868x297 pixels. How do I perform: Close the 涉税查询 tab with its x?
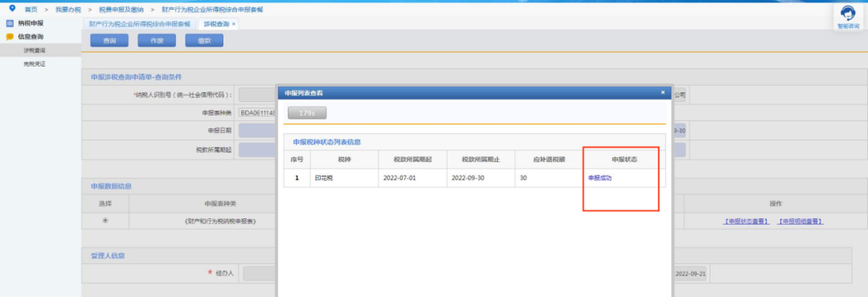(234, 24)
